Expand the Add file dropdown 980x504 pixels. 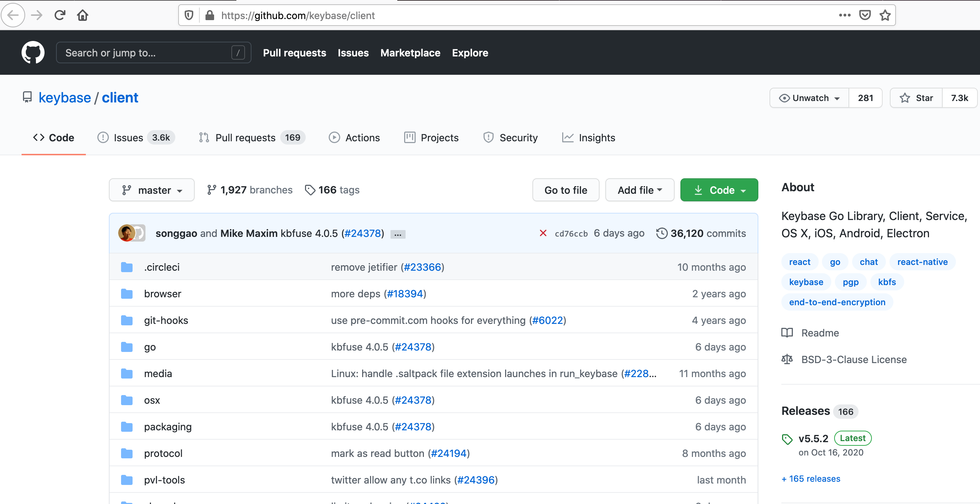[639, 189]
